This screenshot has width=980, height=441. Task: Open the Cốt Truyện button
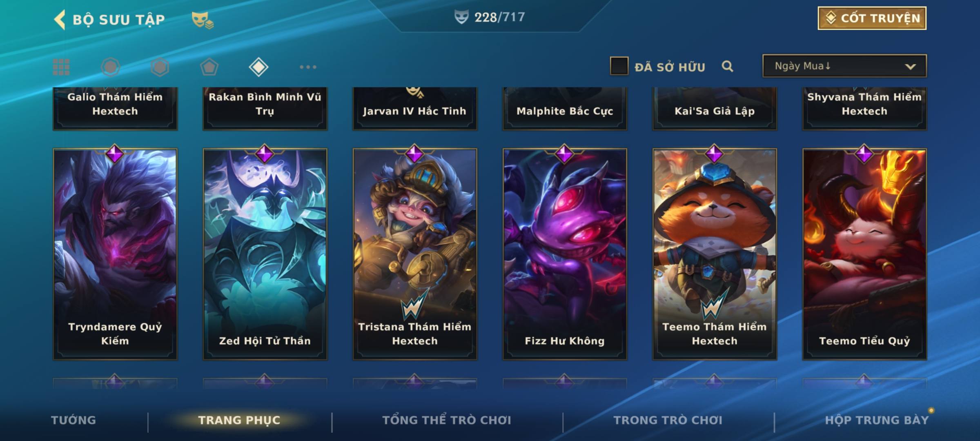872,18
